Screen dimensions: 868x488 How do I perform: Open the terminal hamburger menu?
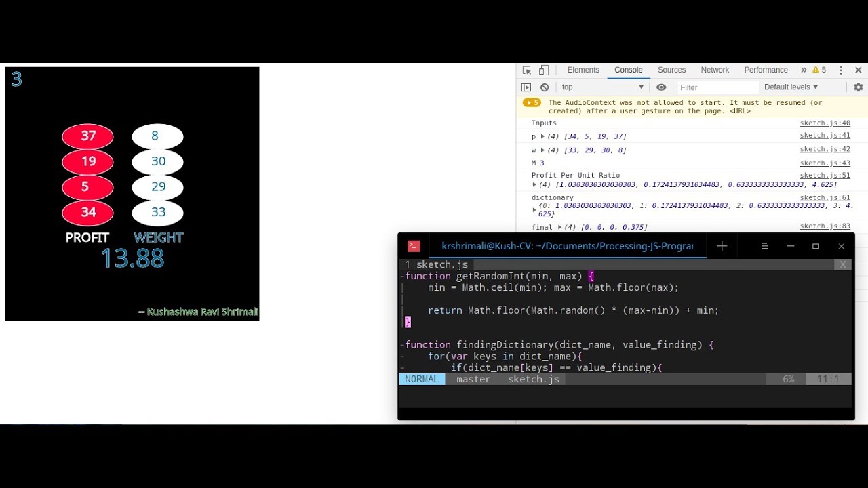(x=764, y=246)
